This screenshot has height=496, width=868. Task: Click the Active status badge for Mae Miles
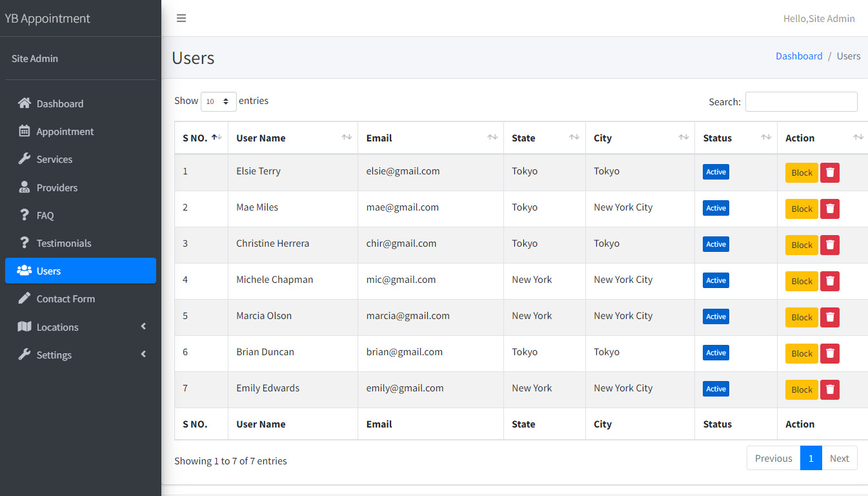pyautogui.click(x=716, y=208)
